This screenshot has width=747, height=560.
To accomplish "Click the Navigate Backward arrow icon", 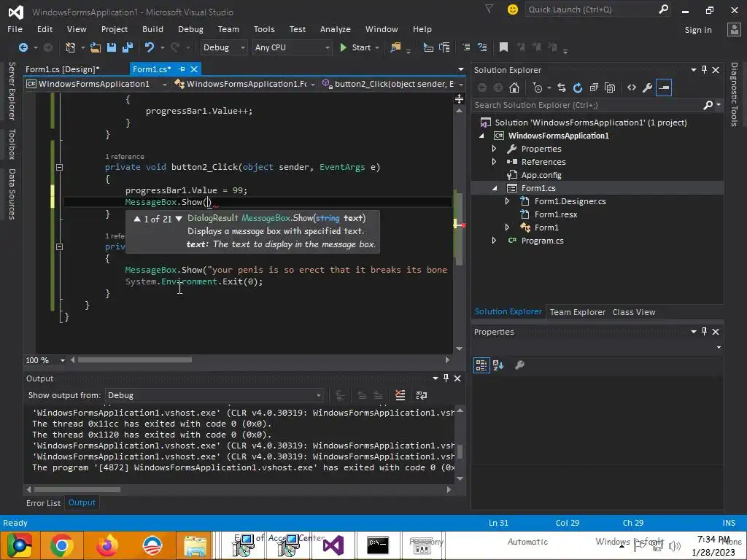I will coord(23,47).
